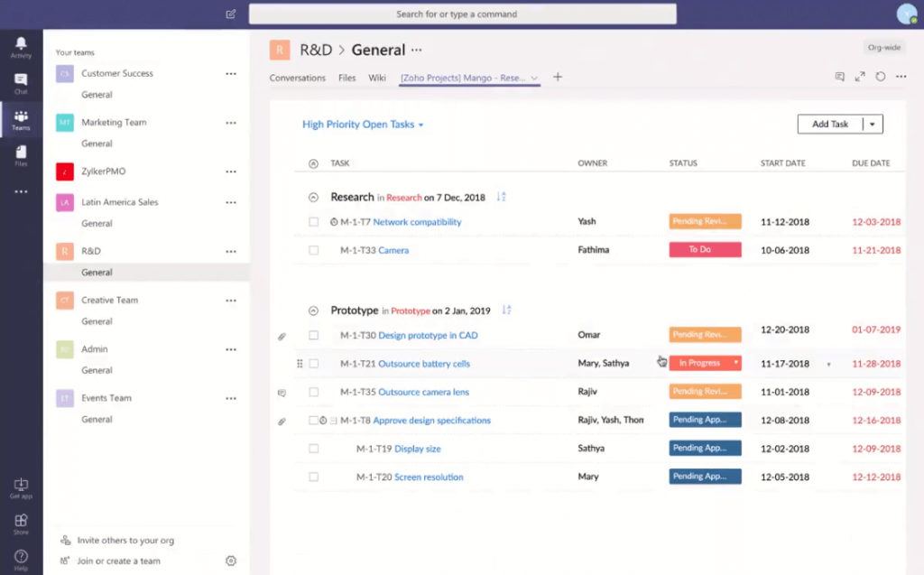This screenshot has width=924, height=575.
Task: Click row handle on Outsource battery cells row
Action: point(300,364)
